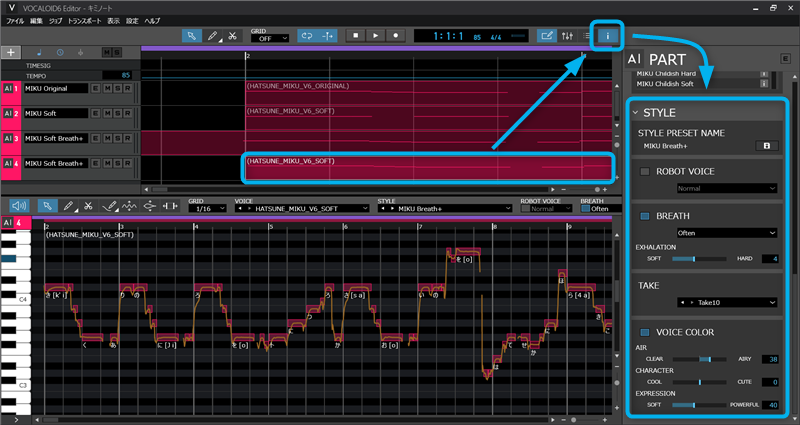Click EXHALATION value field showing 4
800x425 pixels.
pyautogui.click(x=770, y=259)
